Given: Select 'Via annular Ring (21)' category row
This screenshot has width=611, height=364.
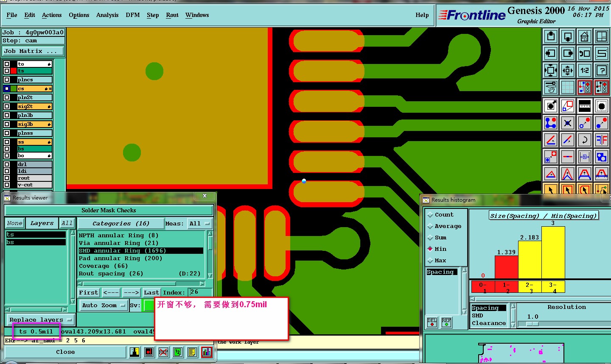Looking at the screenshot, I should point(141,243).
